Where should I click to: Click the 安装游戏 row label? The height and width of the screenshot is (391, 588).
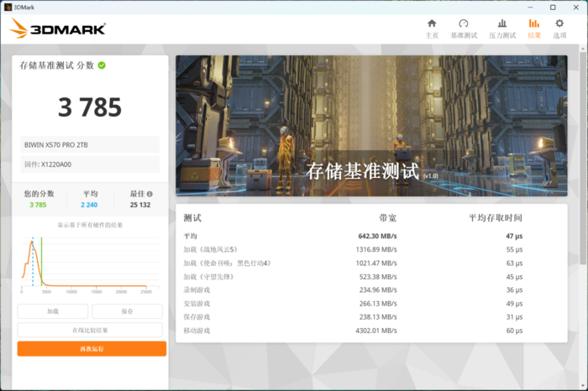click(x=197, y=304)
